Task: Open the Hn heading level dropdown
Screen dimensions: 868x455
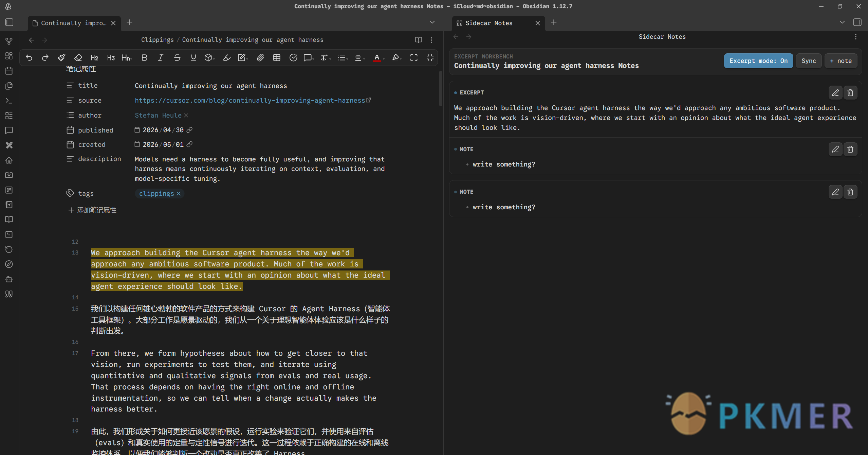Action: (127, 58)
